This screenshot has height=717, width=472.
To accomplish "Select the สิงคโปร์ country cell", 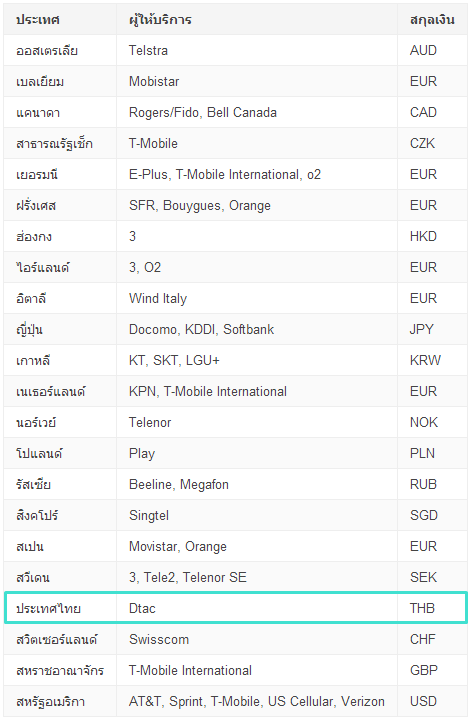I will click(x=60, y=515).
